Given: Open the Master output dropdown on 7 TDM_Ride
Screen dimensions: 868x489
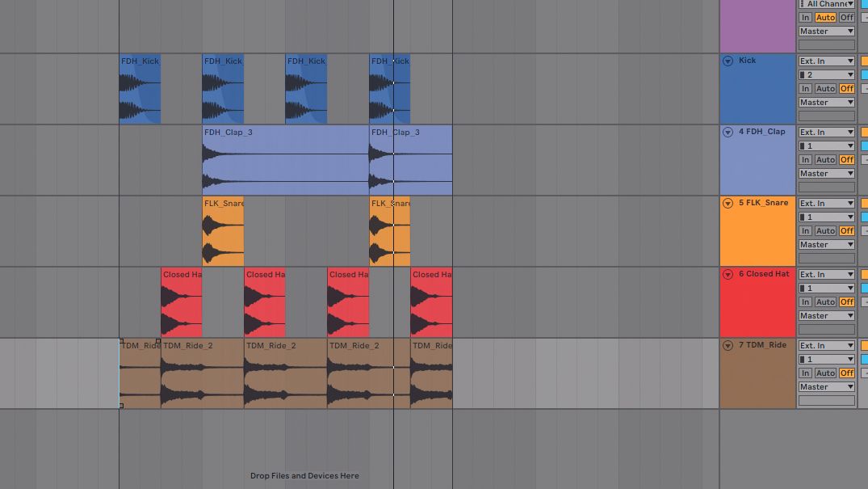Looking at the screenshot, I should [x=825, y=386].
